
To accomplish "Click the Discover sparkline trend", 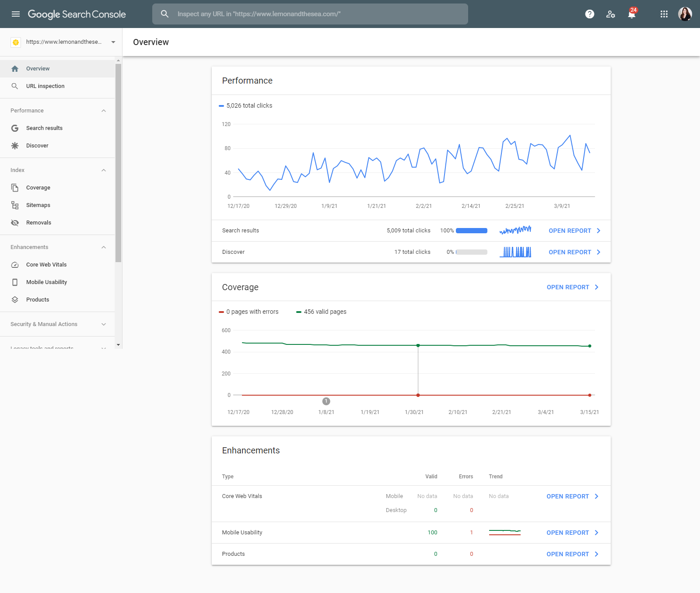I will pyautogui.click(x=515, y=252).
